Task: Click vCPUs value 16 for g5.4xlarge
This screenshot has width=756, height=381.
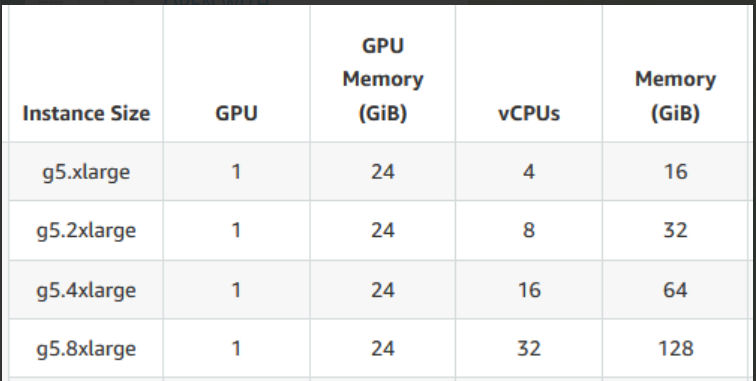Action: tap(529, 289)
